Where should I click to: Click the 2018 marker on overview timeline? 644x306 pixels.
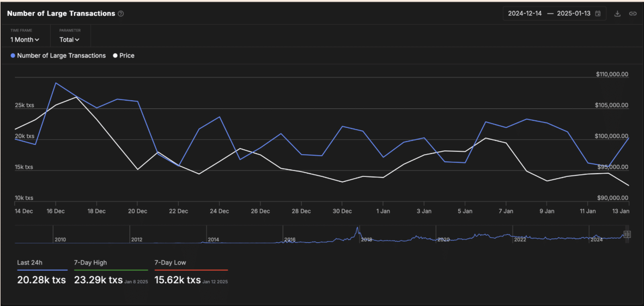click(366, 240)
